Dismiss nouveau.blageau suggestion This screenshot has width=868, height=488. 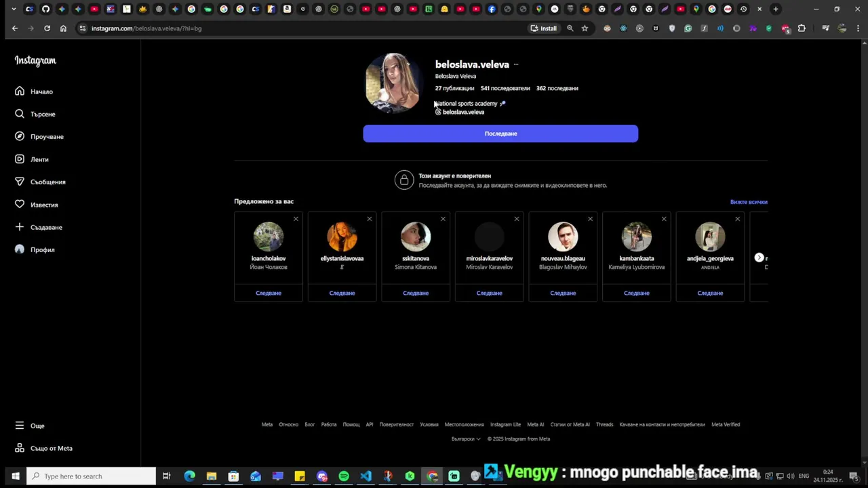(590, 219)
